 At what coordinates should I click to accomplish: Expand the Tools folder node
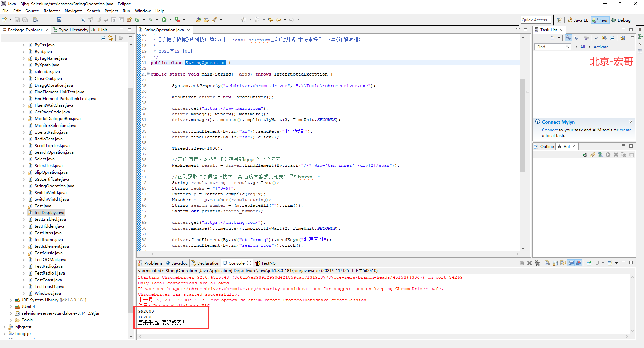(11, 320)
